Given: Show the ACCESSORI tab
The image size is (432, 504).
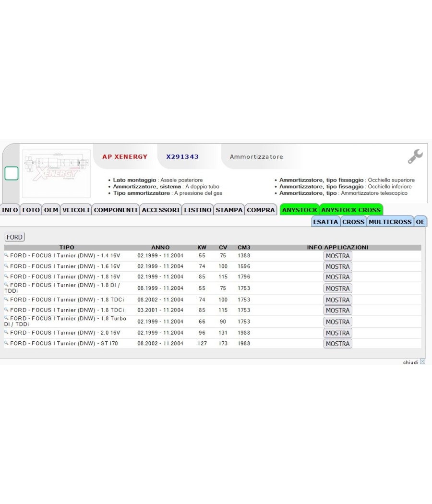Looking at the screenshot, I should (161, 210).
